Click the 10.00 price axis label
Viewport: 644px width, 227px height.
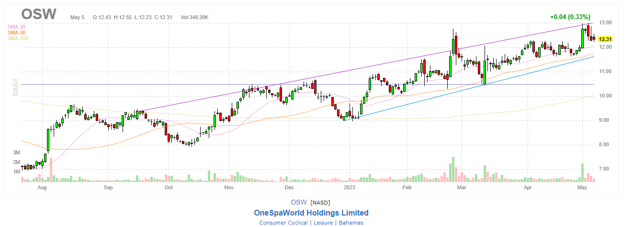point(605,96)
